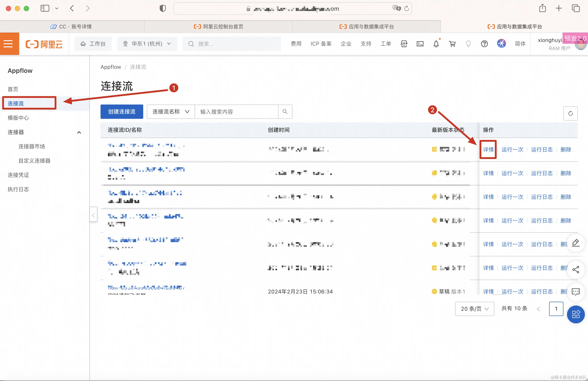Click the search magnifier button

(x=285, y=112)
